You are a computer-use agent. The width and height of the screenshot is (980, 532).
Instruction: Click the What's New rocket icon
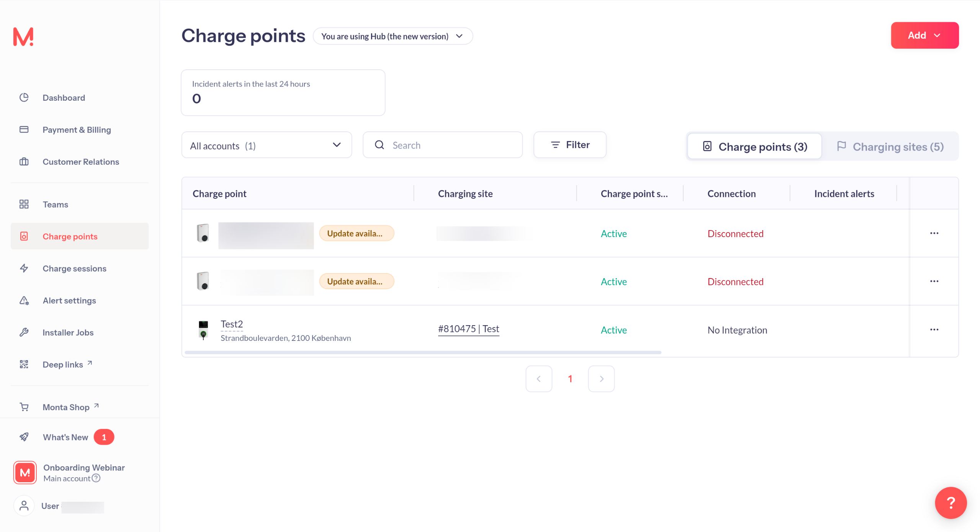24,437
